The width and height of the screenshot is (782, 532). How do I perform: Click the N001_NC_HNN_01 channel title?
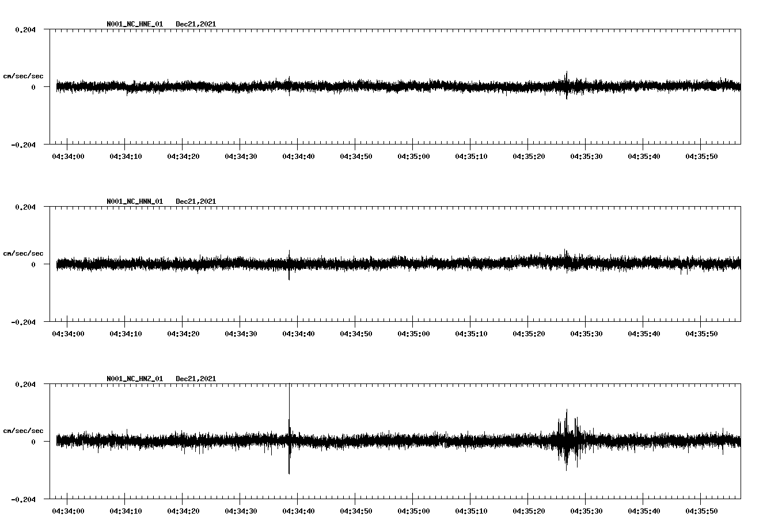135,202
